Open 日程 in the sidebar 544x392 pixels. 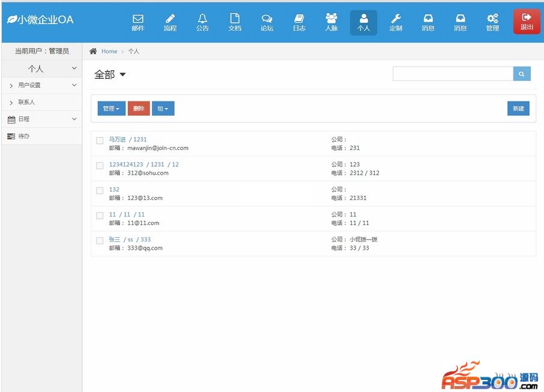click(x=23, y=119)
